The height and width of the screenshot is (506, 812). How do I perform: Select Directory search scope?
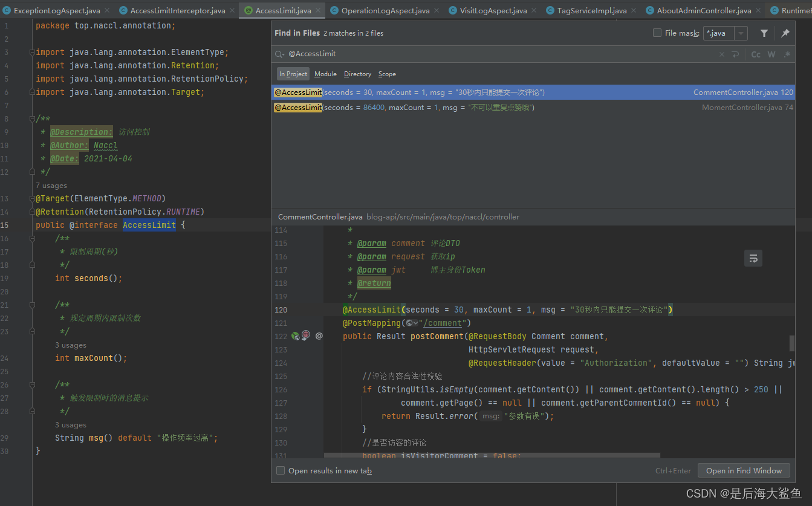(357, 74)
